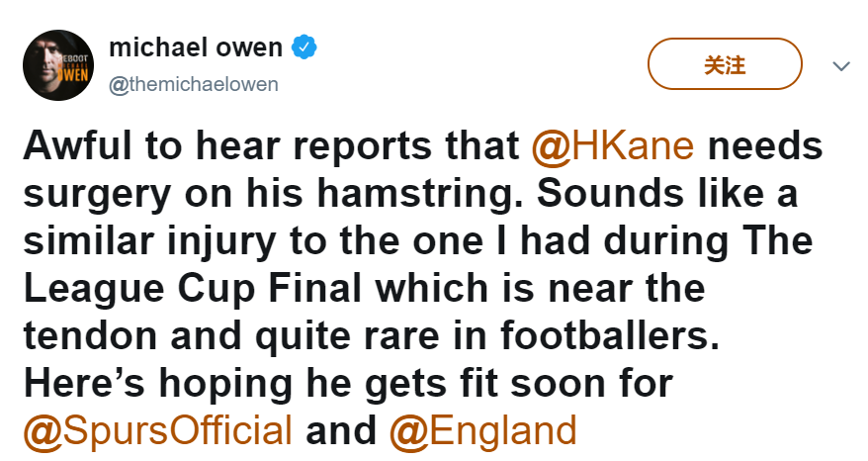Click the word "footballers" in the tweet

(610, 335)
